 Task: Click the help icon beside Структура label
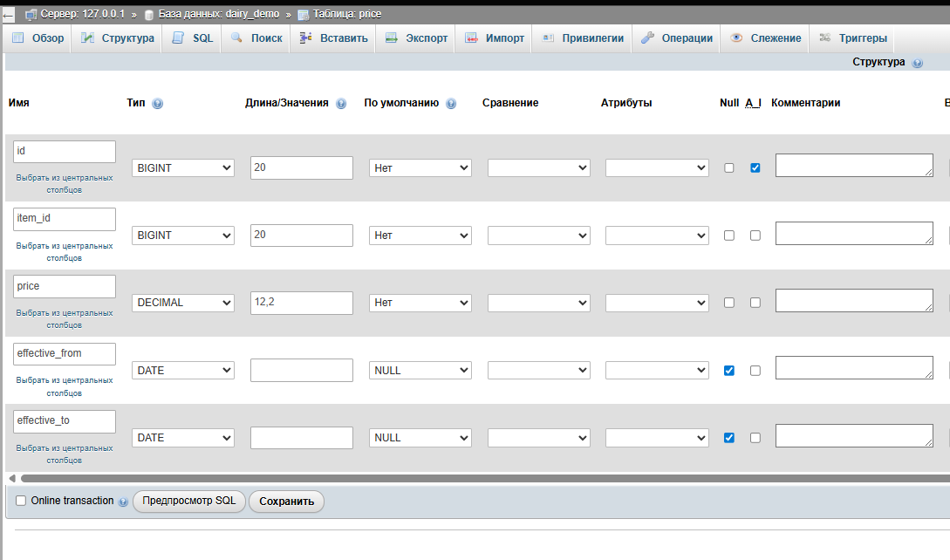point(917,64)
